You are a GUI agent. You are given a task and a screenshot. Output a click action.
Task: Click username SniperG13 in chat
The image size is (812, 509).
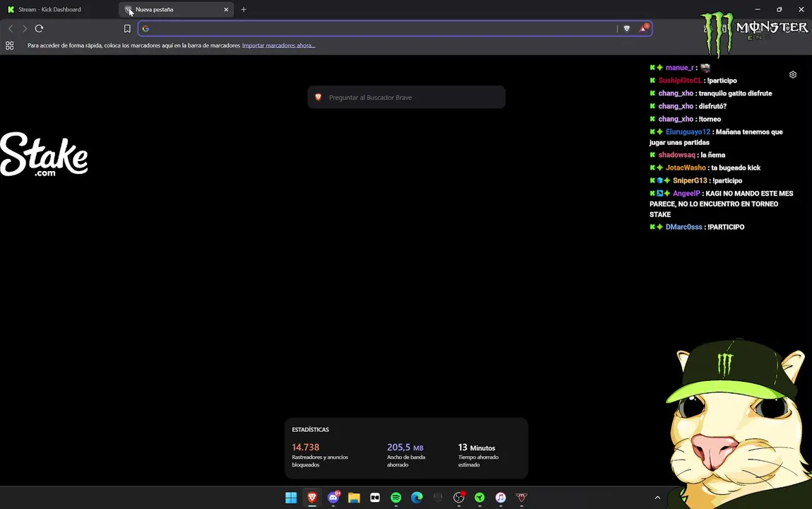pos(690,181)
